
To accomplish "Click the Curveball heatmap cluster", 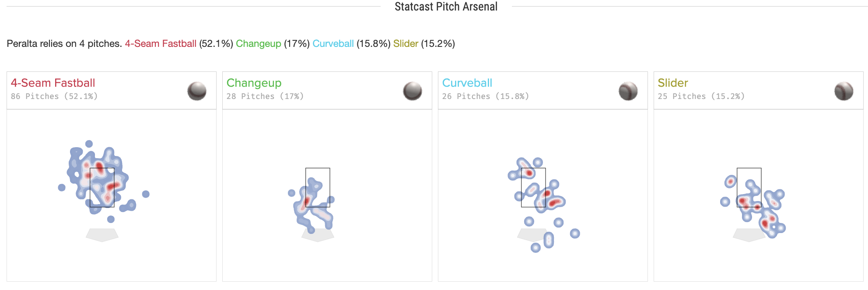I will 541,193.
